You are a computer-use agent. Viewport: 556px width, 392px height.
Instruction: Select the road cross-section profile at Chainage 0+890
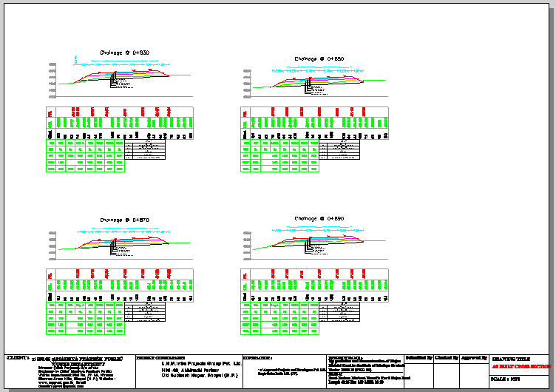(x=318, y=241)
